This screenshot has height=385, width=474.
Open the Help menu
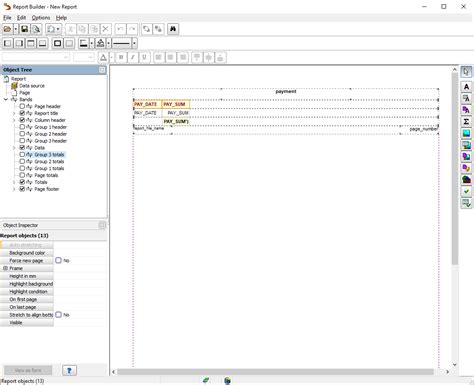pos(61,18)
